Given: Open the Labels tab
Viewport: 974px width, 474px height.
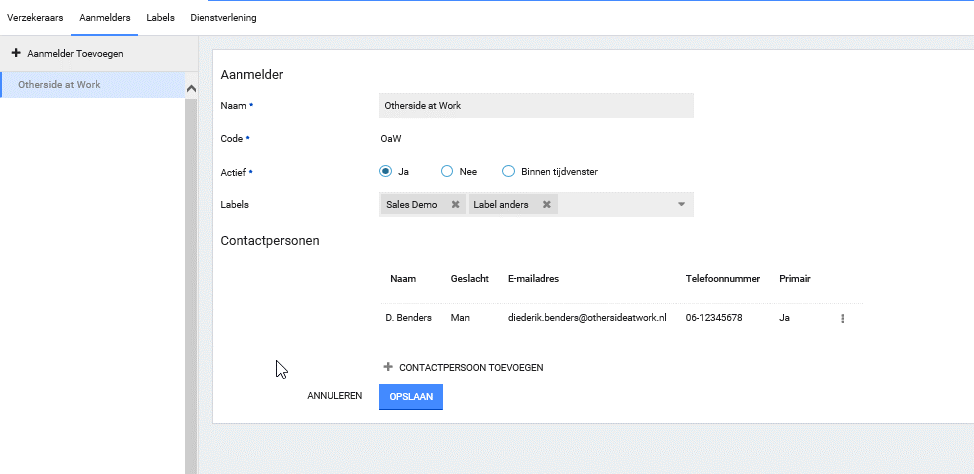Looking at the screenshot, I should pos(160,18).
